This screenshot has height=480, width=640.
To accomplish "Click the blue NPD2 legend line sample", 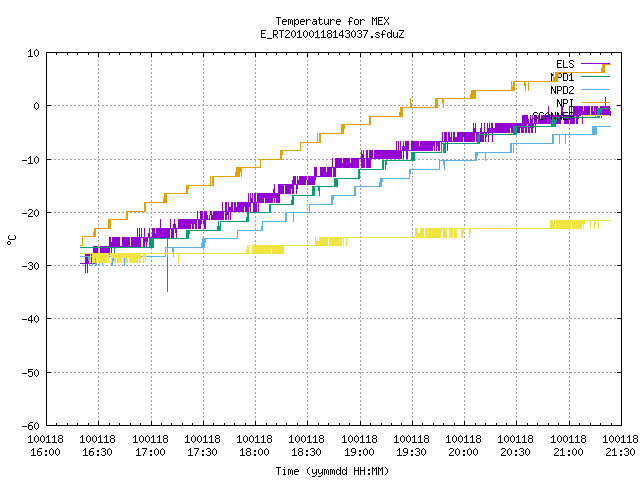I will (x=595, y=89).
